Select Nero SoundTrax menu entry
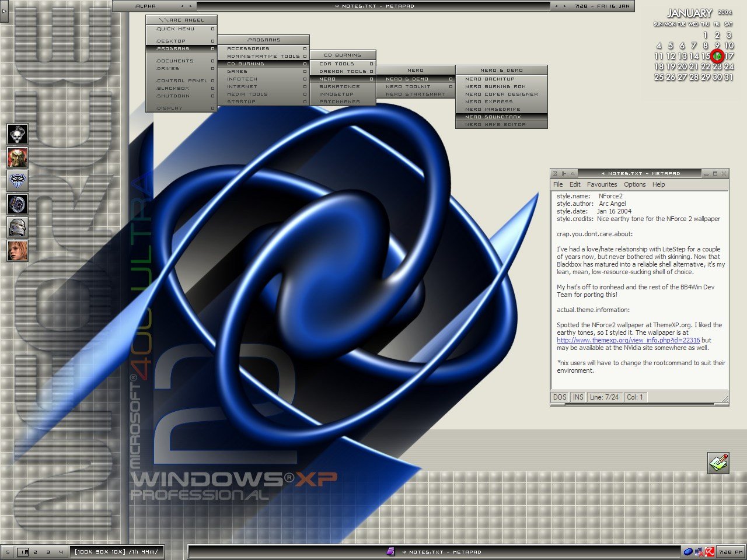The height and width of the screenshot is (560, 747). click(501, 117)
